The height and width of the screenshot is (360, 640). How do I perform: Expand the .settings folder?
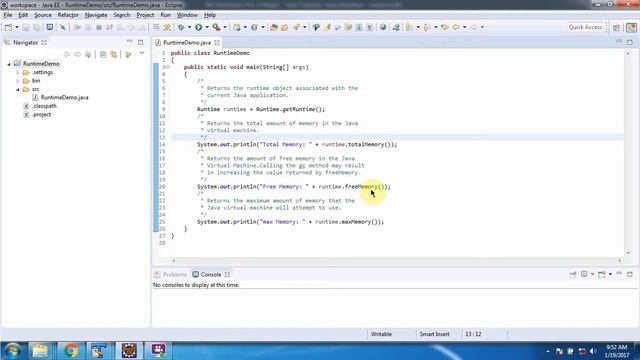(18, 73)
